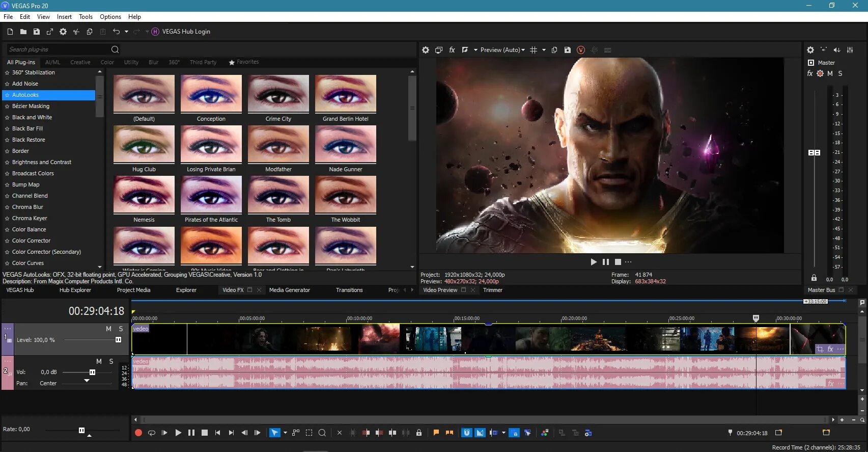Solo audio track 2
Image resolution: width=868 pixels, height=452 pixels.
tap(111, 361)
